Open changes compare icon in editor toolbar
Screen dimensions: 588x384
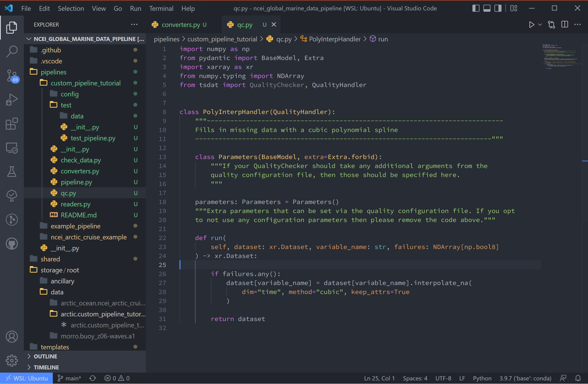click(551, 24)
